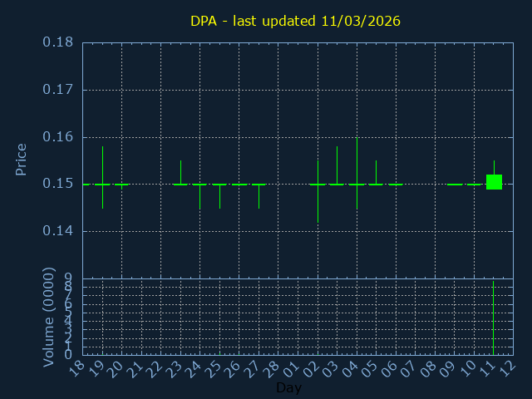This screenshot has width=532, height=399.
Task: Click the large green candle on day 11
Action: [494, 182]
